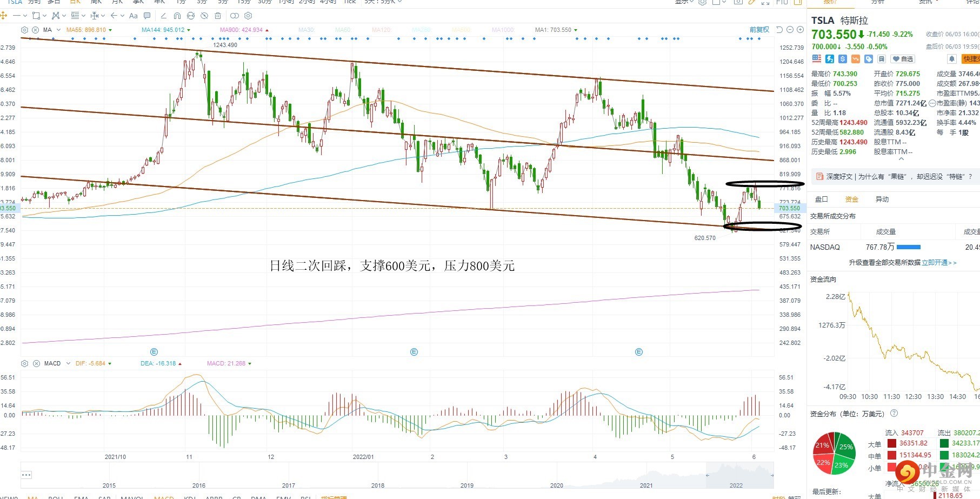Viewport: 980px width, 499px height.
Task: Click the first earnings E marker near 2021/10
Action: (154, 352)
